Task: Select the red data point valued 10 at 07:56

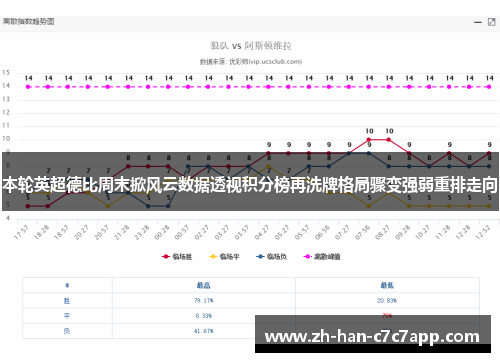Action: (x=369, y=140)
